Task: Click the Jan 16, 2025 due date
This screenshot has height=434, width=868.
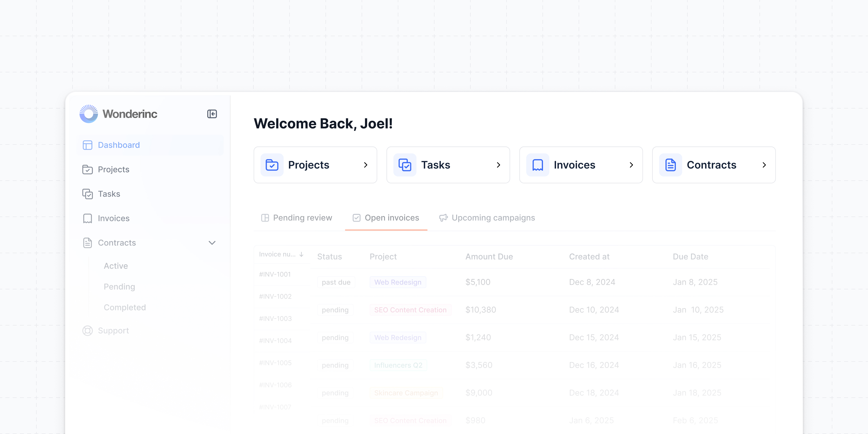Action: point(697,365)
